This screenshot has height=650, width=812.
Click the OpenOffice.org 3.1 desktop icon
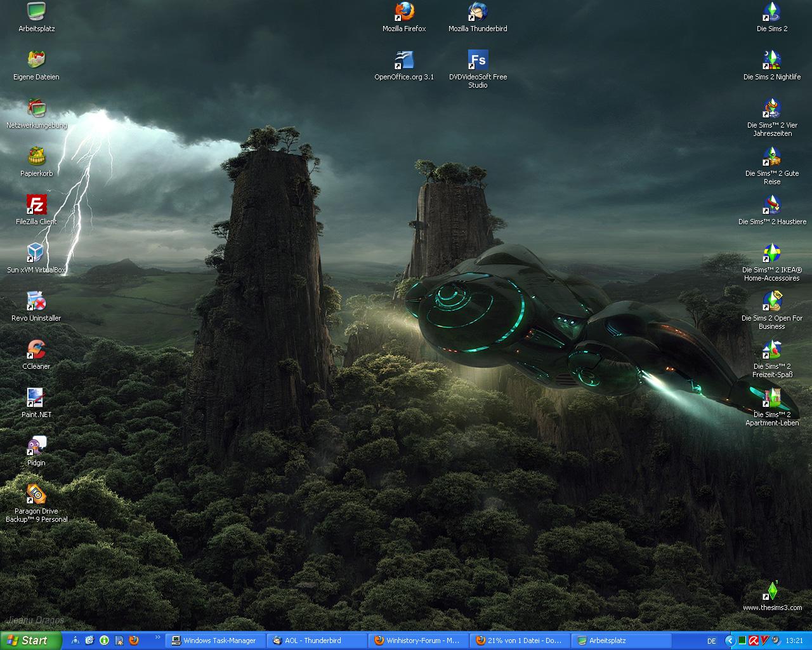pyautogui.click(x=404, y=61)
